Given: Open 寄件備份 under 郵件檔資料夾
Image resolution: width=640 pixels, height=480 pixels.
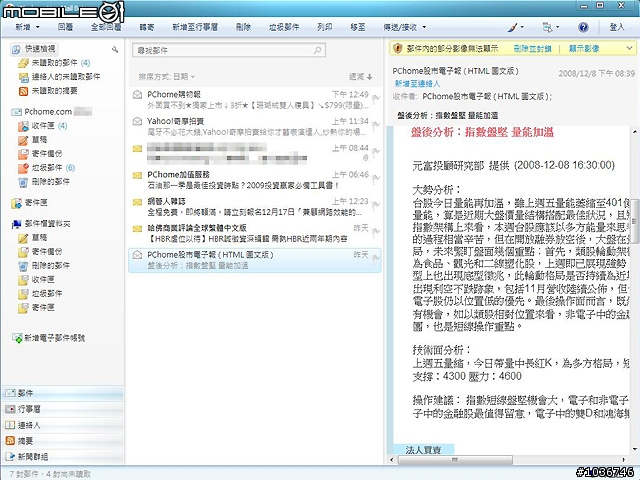Looking at the screenshot, I should pos(40,251).
